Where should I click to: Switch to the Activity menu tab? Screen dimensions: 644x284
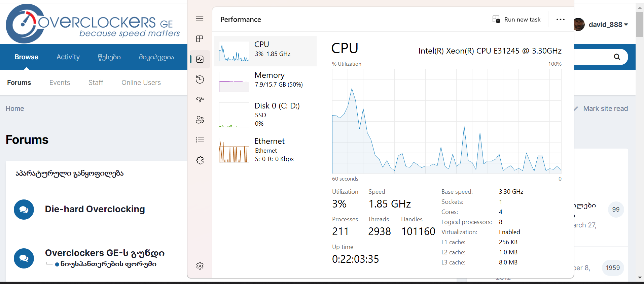[68, 57]
